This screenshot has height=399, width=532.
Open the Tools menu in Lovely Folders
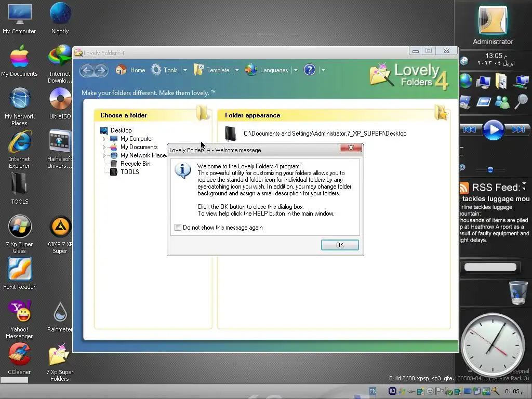[165, 70]
